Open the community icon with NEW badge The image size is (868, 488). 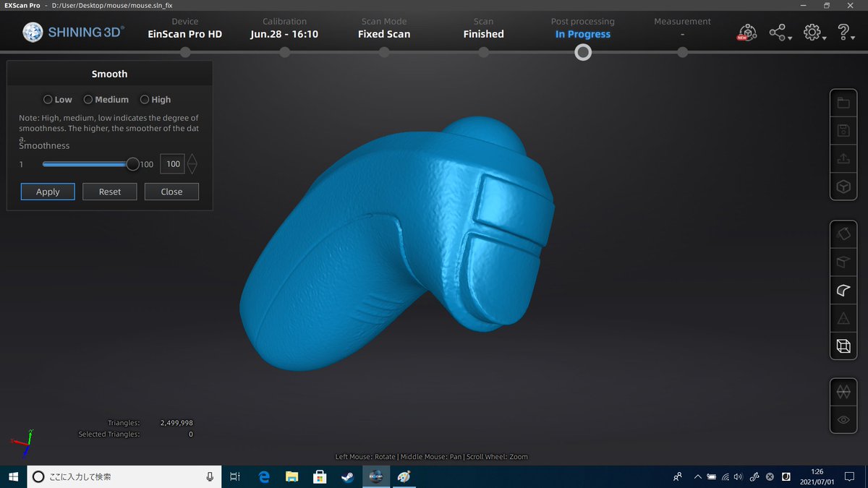pos(747,33)
